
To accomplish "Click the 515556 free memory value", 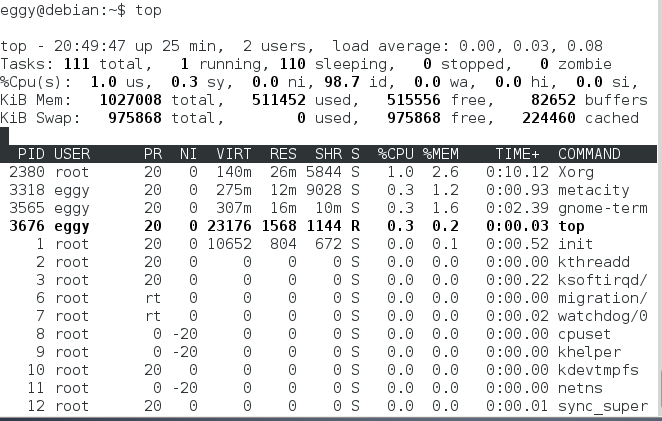I will tap(414, 100).
